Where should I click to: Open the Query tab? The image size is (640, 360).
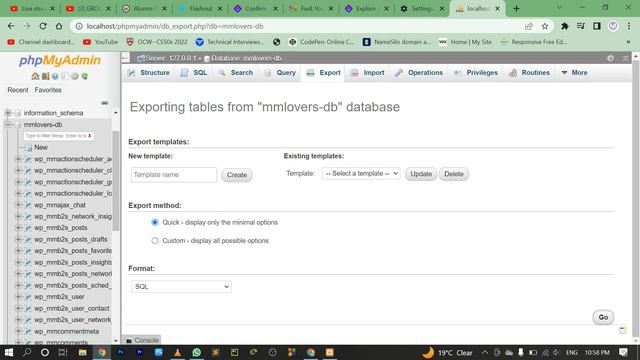pos(280,73)
